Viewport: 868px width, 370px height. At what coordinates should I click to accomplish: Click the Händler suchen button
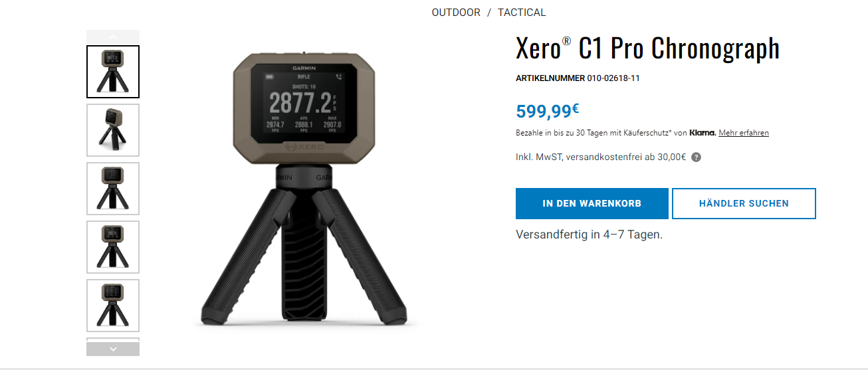coord(744,203)
